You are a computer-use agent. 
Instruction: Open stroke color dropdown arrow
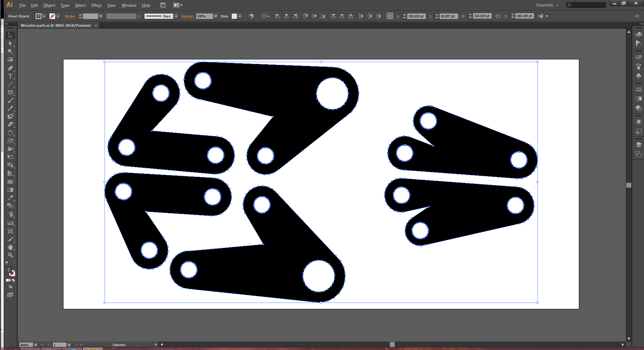point(58,16)
